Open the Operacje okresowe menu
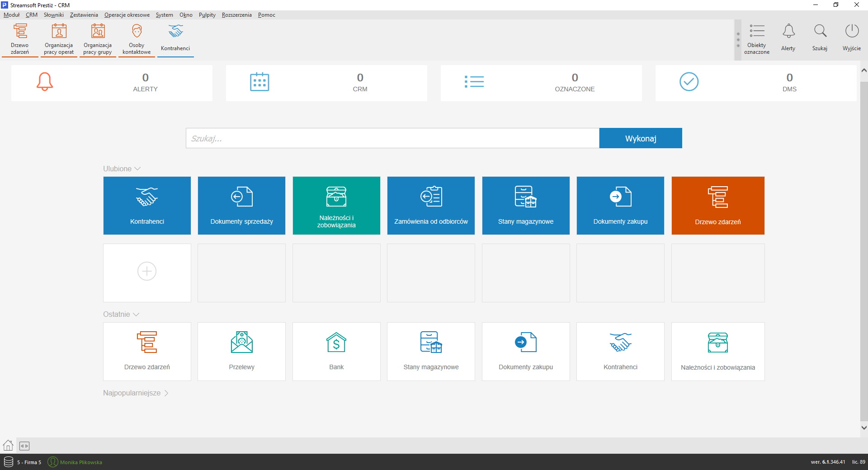The image size is (868, 470). (x=127, y=15)
